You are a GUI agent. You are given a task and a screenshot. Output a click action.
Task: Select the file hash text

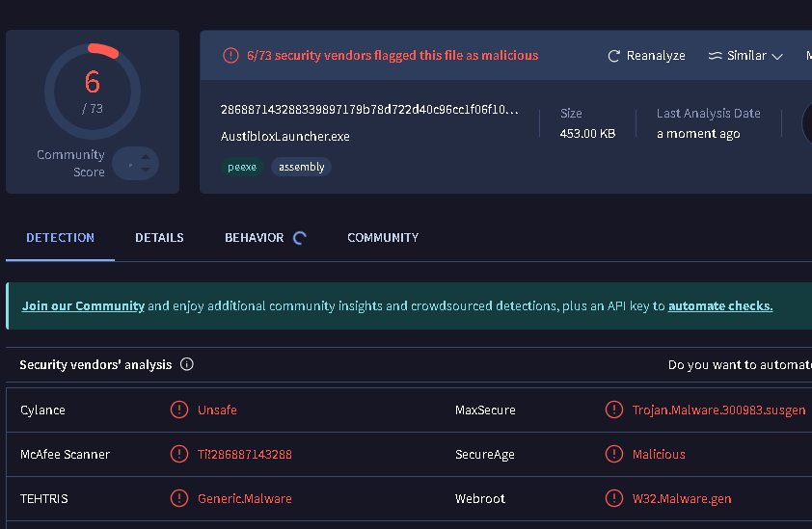pyautogui.click(x=369, y=110)
